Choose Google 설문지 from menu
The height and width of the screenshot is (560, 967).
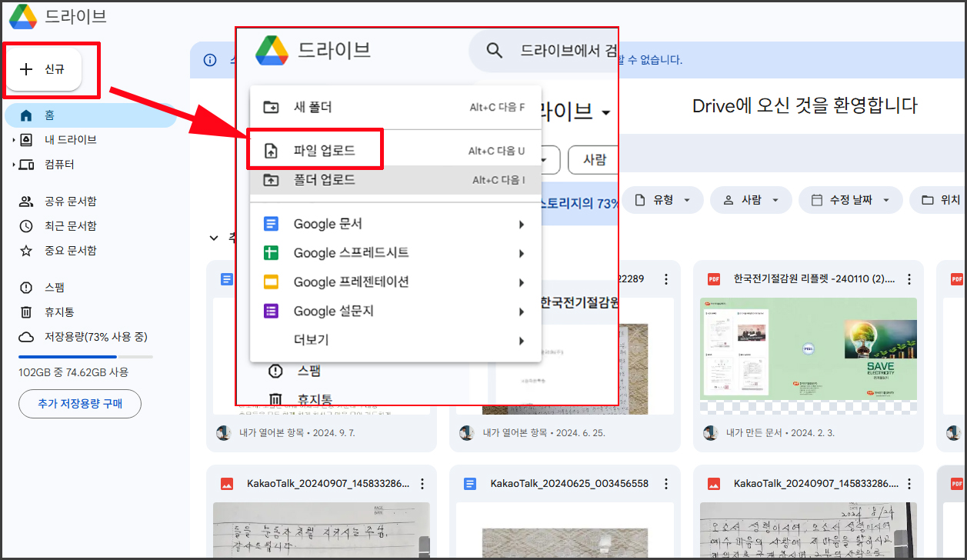(x=395, y=311)
